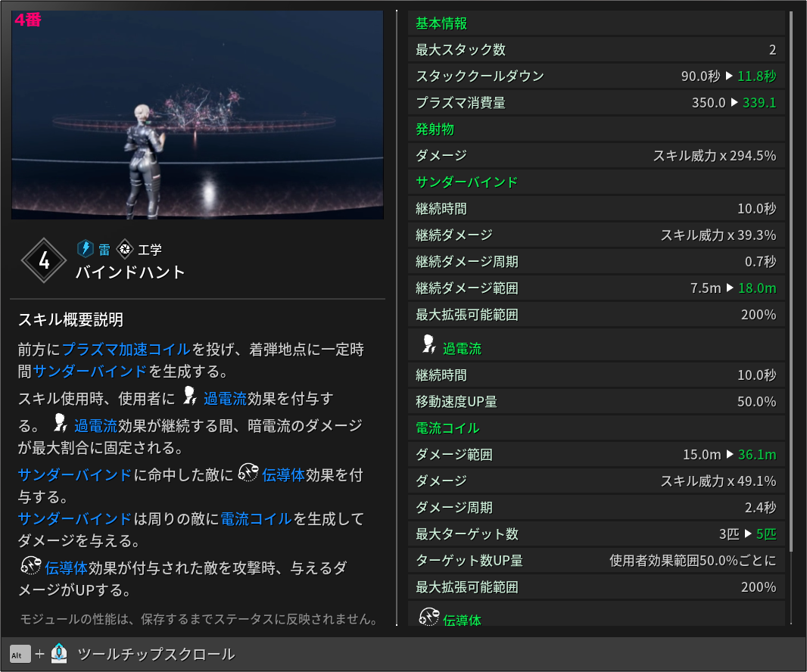Click the 発射物 section header
The width and height of the screenshot is (807, 672).
click(x=597, y=129)
